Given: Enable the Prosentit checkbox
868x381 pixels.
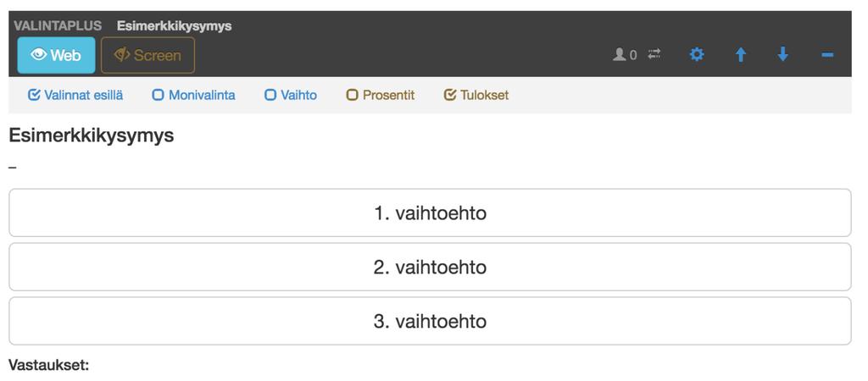Looking at the screenshot, I should pyautogui.click(x=352, y=95).
